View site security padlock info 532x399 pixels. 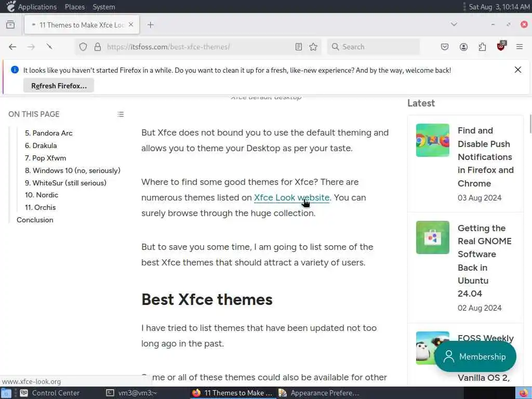[x=98, y=47]
